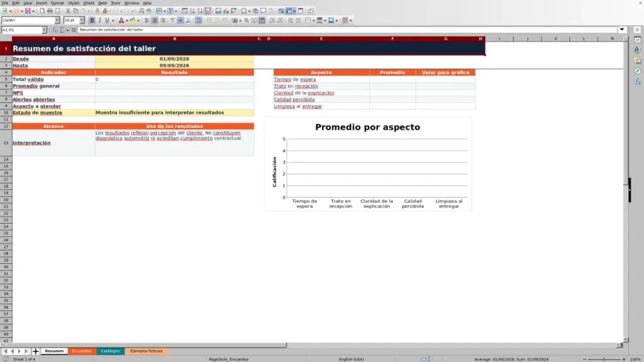Center cell text horizontally

(155, 20)
